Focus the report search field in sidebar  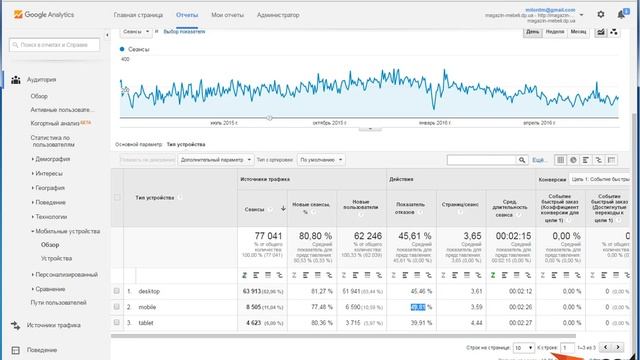coord(54,45)
